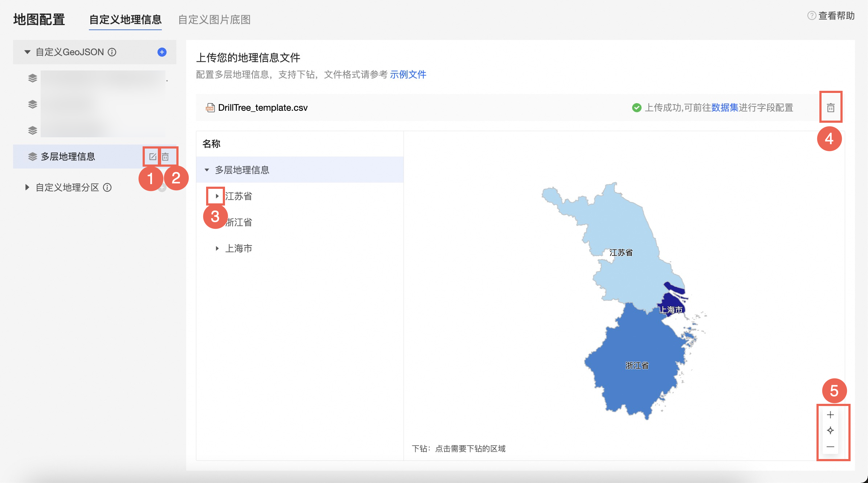Expand the 自定义地理分区 section

[x=27, y=187]
